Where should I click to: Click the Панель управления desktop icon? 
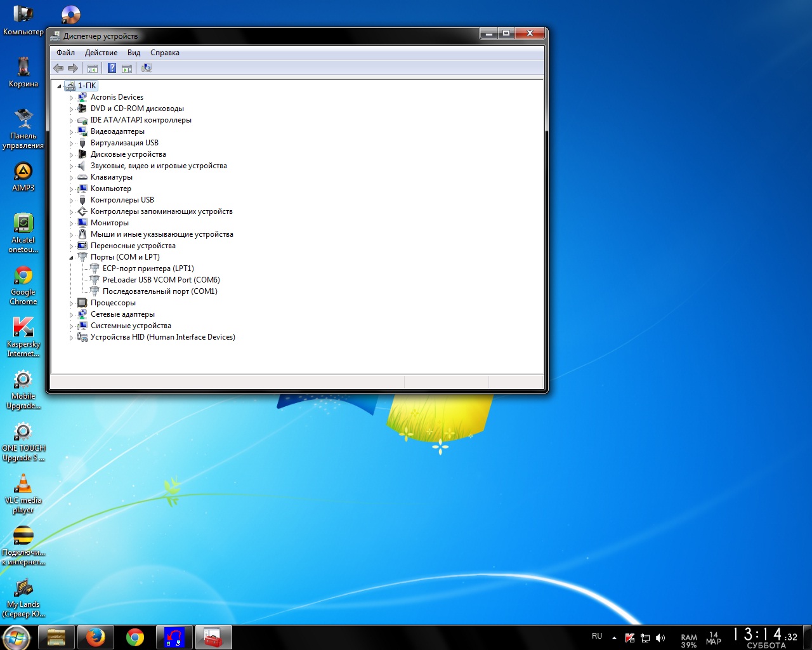click(x=23, y=128)
